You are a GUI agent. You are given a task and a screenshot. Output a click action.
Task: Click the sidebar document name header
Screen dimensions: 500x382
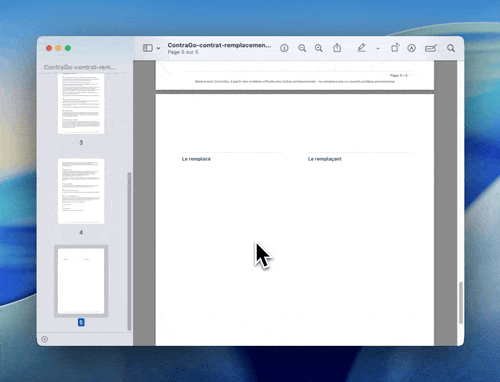pos(80,67)
